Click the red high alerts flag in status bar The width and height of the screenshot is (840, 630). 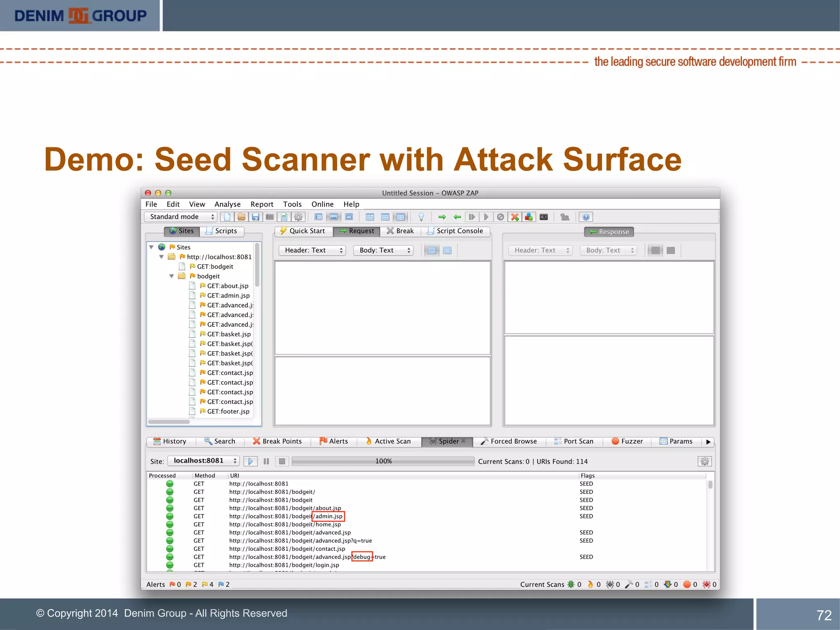tap(172, 584)
